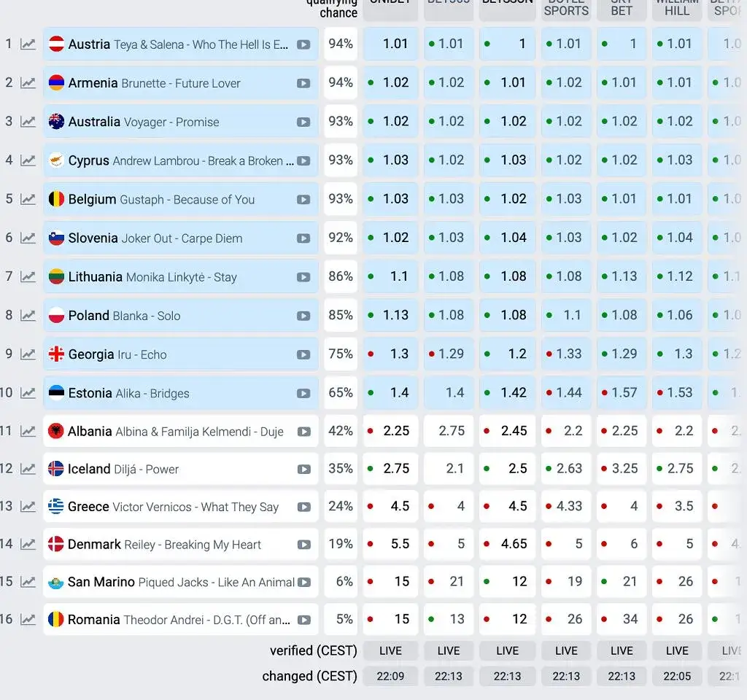Viewport: 747px width, 700px height.
Task: Play the video for Belgium Gustaph
Action: coord(303,200)
